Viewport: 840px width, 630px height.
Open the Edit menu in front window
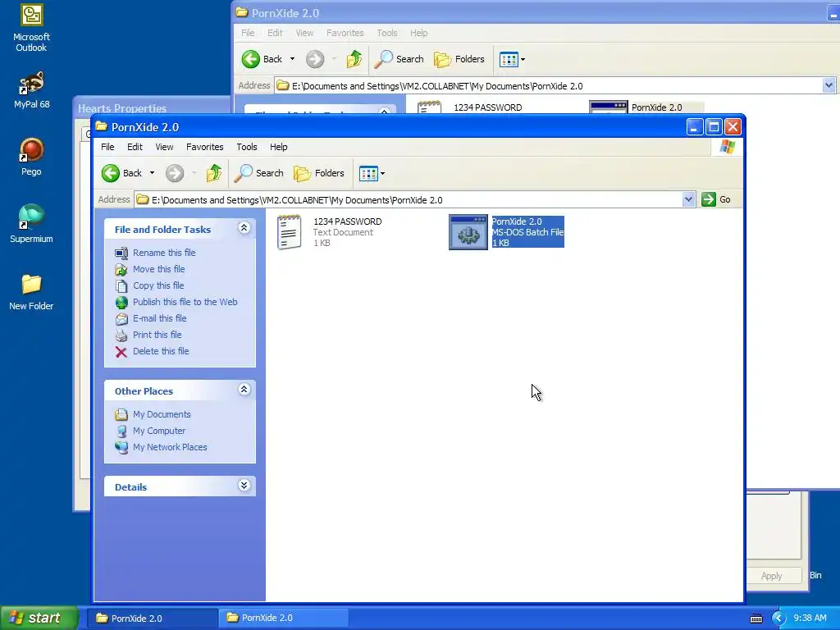[x=135, y=147]
